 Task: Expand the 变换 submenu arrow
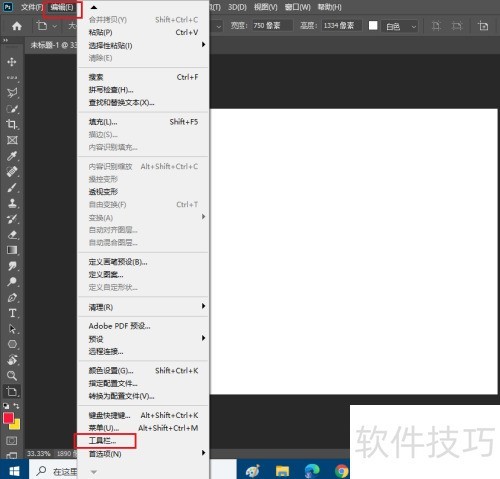[x=203, y=217]
